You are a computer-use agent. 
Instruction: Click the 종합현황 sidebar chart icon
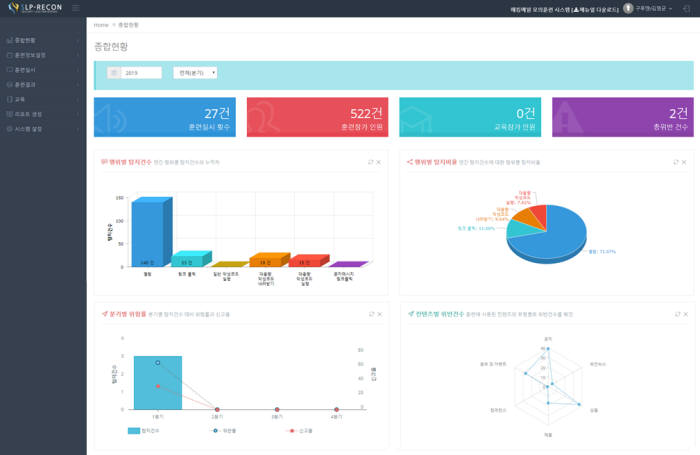click(9, 40)
